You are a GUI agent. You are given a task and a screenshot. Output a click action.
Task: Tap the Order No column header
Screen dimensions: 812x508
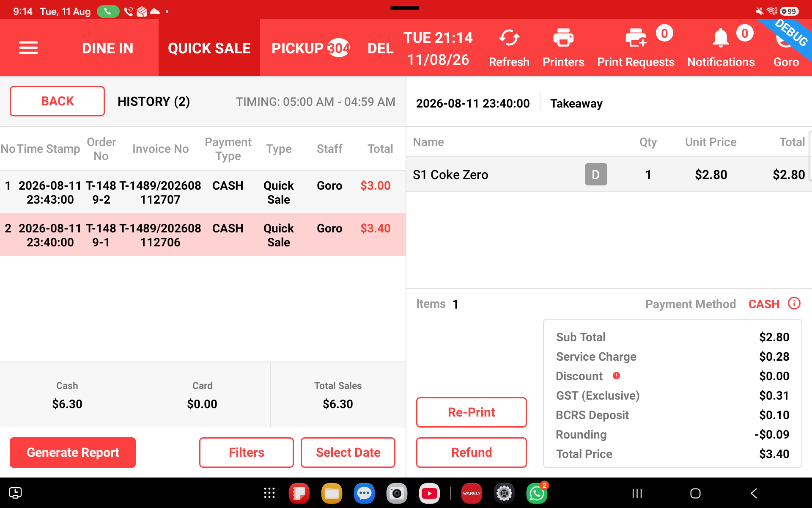coord(101,149)
